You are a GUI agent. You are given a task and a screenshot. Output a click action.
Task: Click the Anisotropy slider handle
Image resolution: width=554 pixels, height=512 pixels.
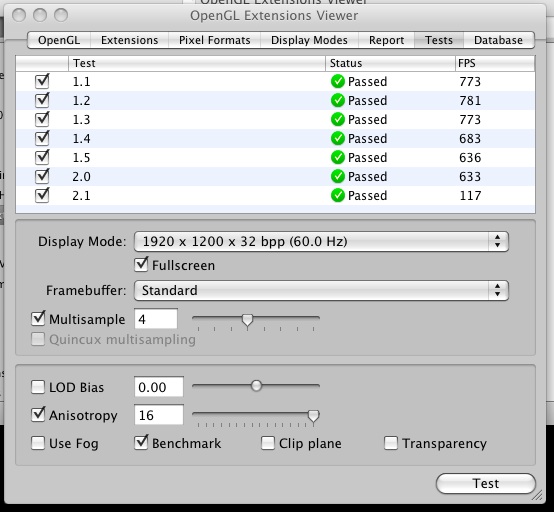coord(313,416)
